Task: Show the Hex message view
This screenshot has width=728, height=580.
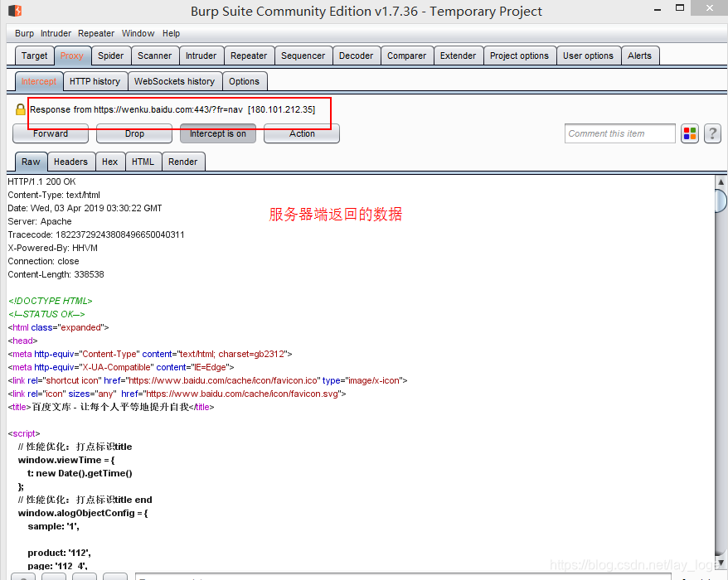Action: (110, 162)
